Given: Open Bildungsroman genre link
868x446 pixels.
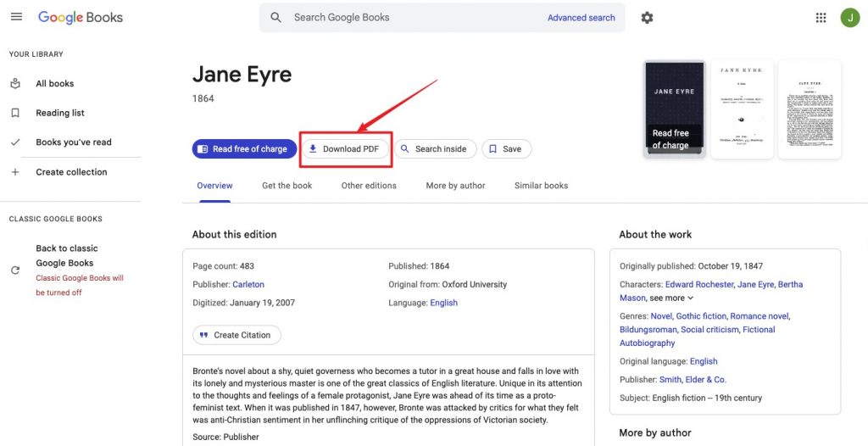Looking at the screenshot, I should tap(648, 330).
